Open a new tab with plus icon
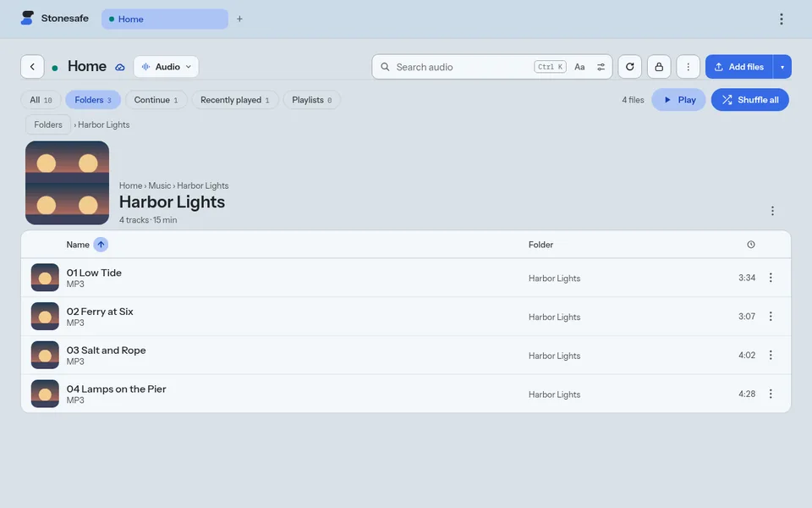812x508 pixels. pos(239,19)
